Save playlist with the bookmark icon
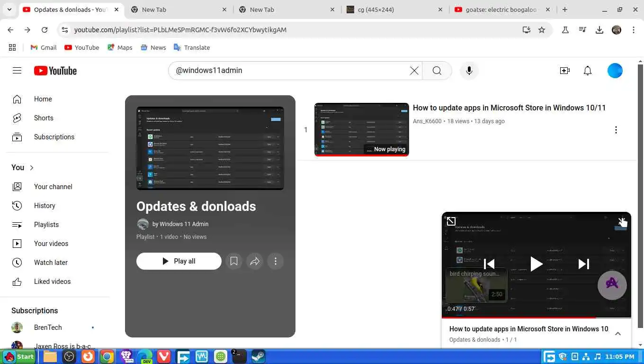This screenshot has height=364, width=644. tap(234, 261)
